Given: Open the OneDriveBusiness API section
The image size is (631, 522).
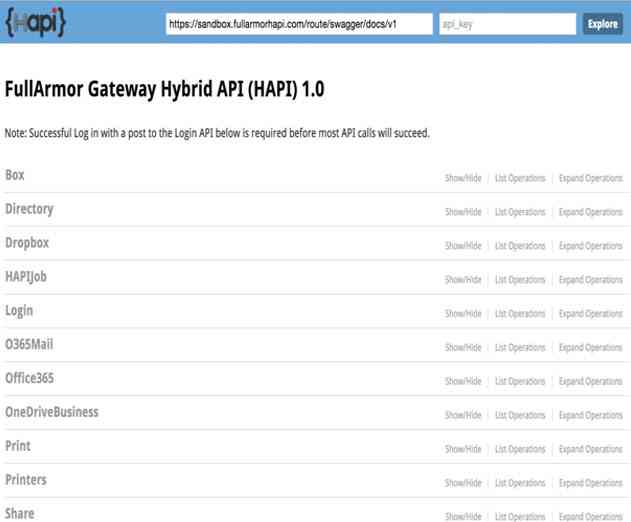Looking at the screenshot, I should (52, 412).
